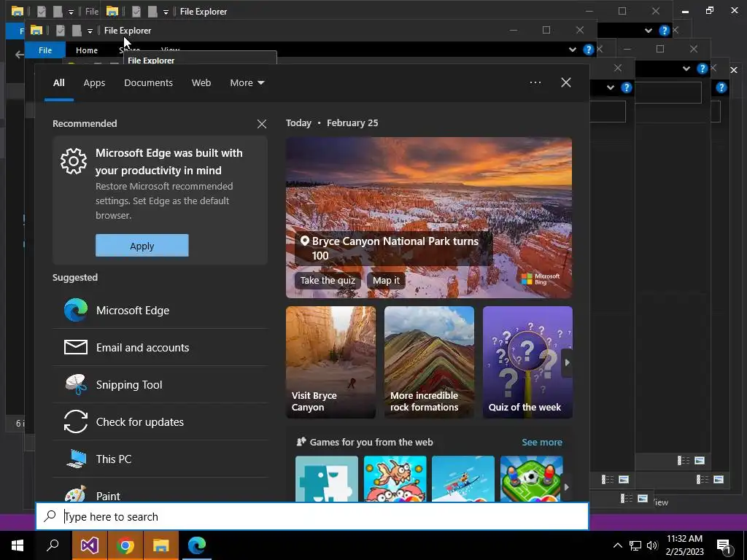The width and height of the screenshot is (747, 560).
Task: Open the skiing game thumbnail
Action: click(463, 478)
